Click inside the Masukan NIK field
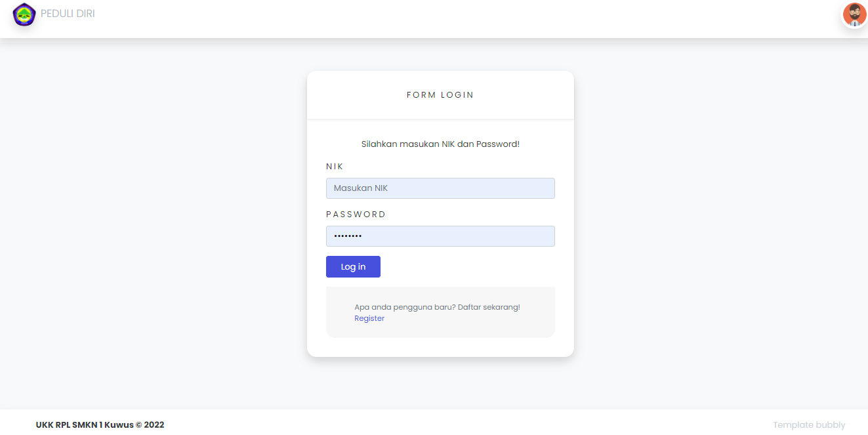 pyautogui.click(x=440, y=188)
